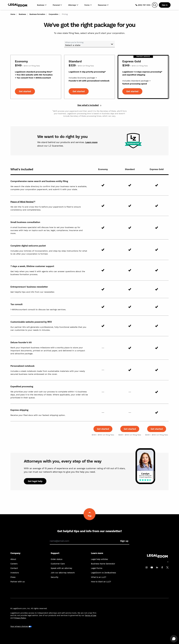Expand the Select a state dropdown
Screen dimensions: 179x644
tap(89, 44)
